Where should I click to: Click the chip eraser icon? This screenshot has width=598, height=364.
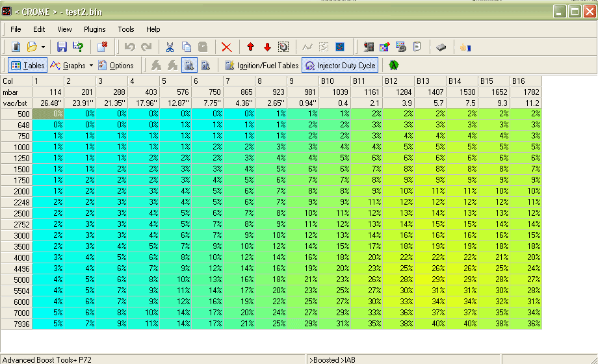point(441,47)
